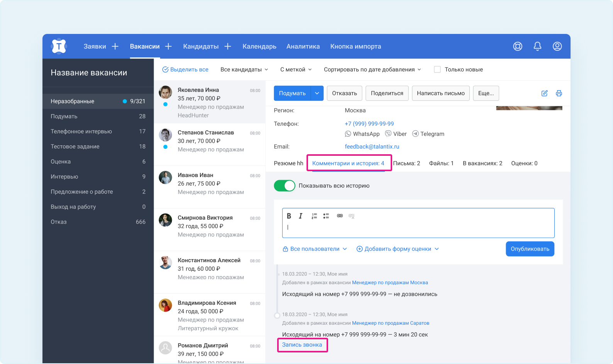The height and width of the screenshot is (364, 613).
Task: Expand the Все кандидаты filter dropdown
Action: [x=244, y=69]
